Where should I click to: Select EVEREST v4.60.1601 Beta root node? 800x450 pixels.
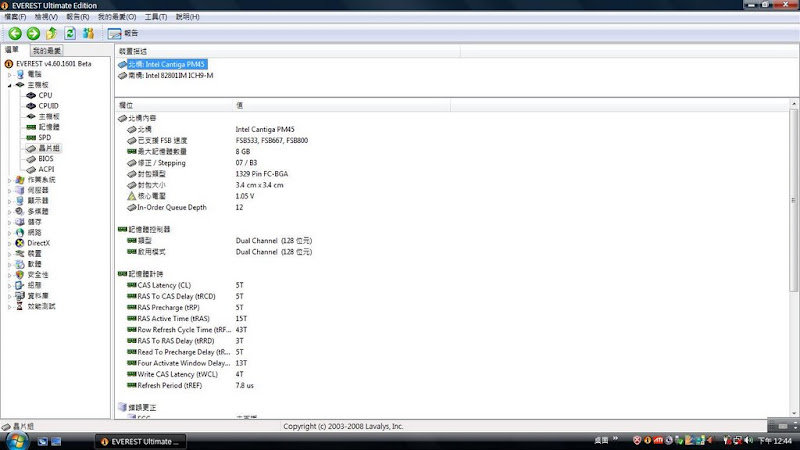[x=54, y=64]
